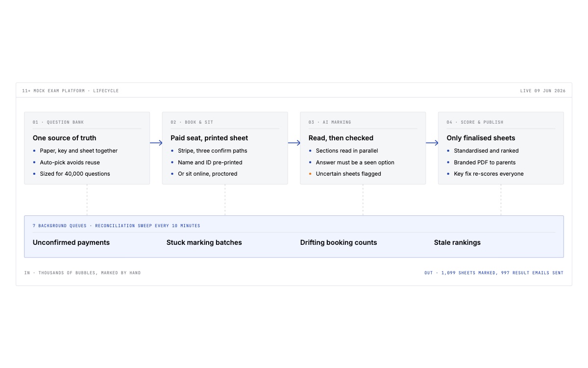
Task: Click the '02 · BOOK & SIT' label
Action: tap(192, 122)
